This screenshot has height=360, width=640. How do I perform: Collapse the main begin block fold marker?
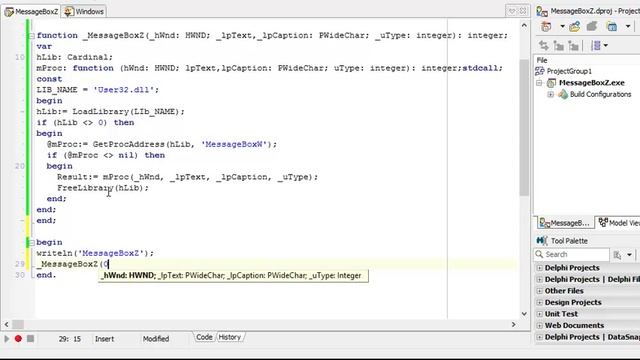(31, 242)
